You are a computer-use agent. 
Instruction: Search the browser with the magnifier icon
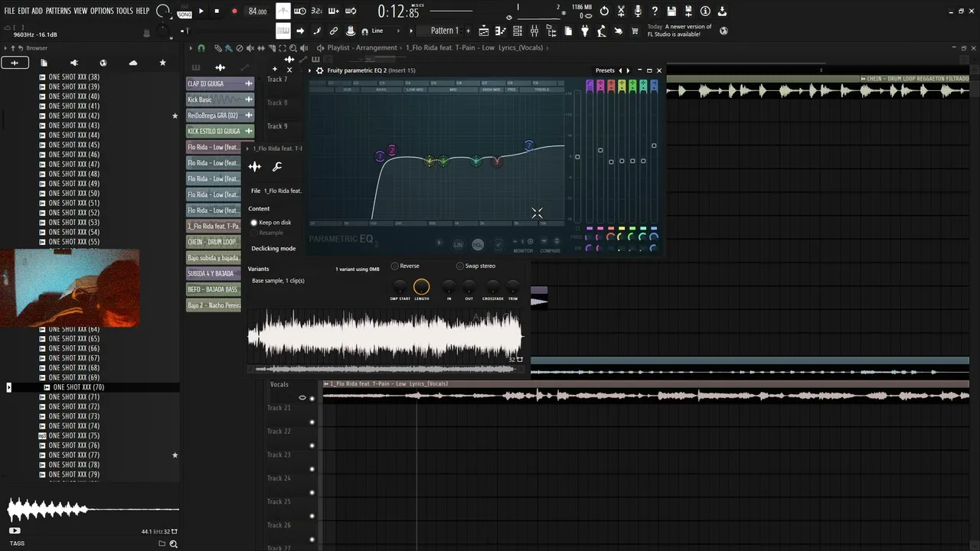click(174, 543)
